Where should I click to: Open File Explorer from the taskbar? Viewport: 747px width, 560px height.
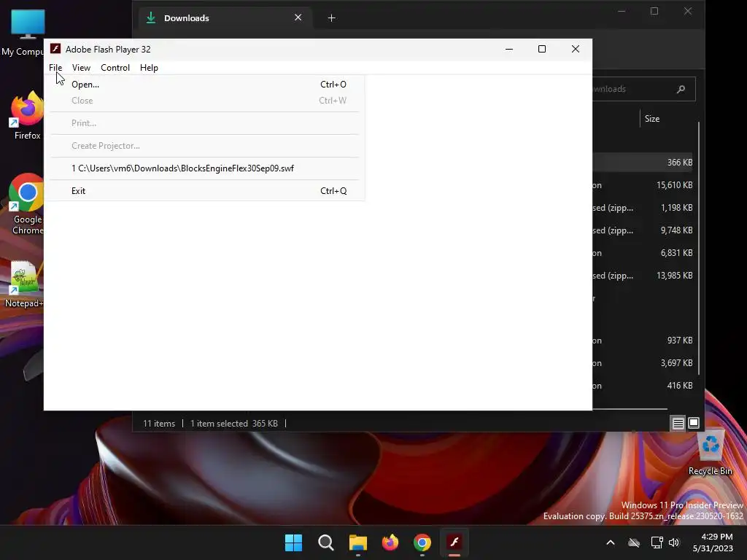tap(357, 542)
